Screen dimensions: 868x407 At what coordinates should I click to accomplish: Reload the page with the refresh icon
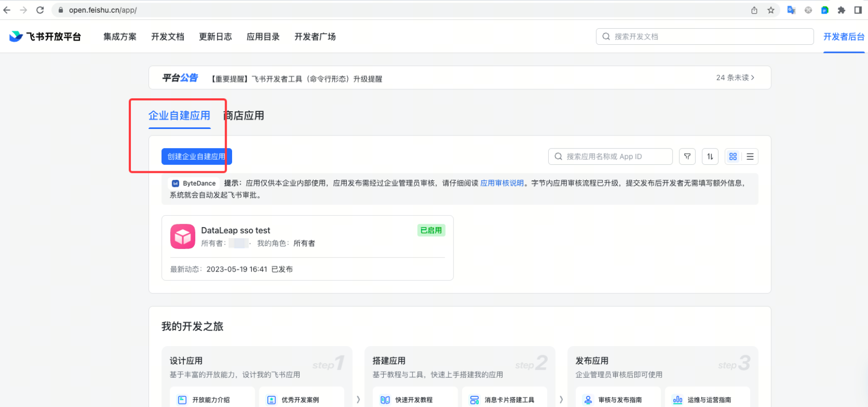(40, 10)
